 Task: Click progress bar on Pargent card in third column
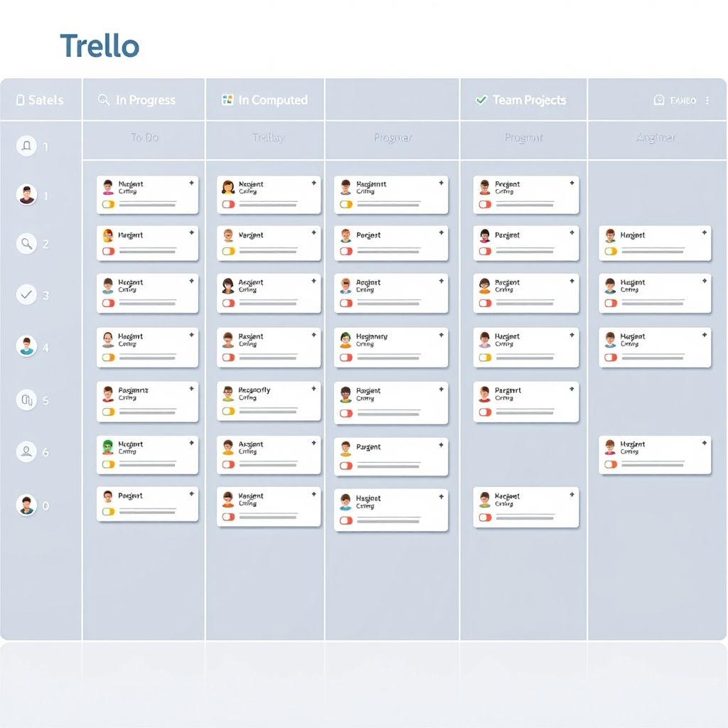tap(389, 465)
